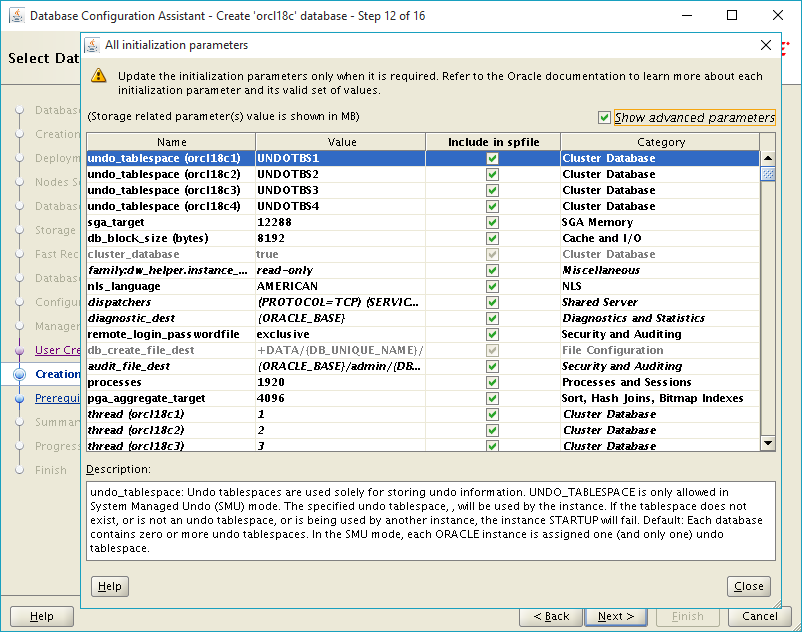Screen dimensions: 802x632
Task: Edit processes value 1920
Action: (x=341, y=382)
